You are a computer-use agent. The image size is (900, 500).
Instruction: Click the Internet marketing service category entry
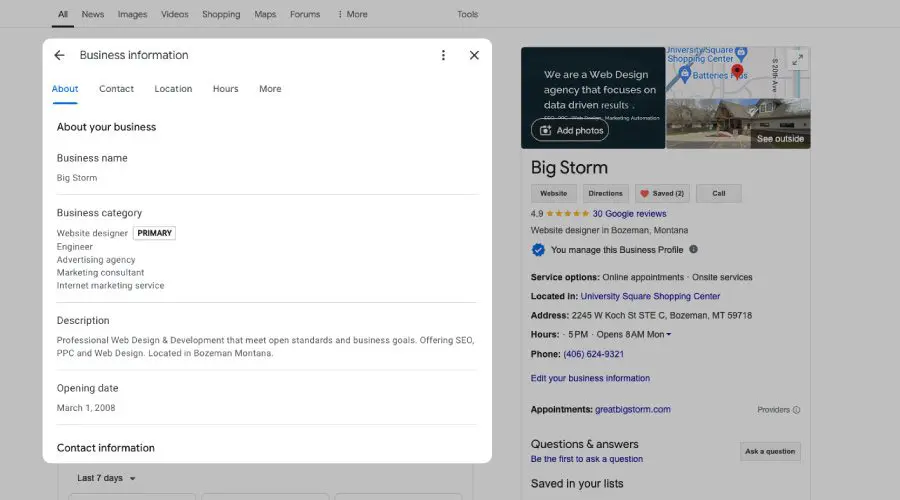click(x=110, y=285)
